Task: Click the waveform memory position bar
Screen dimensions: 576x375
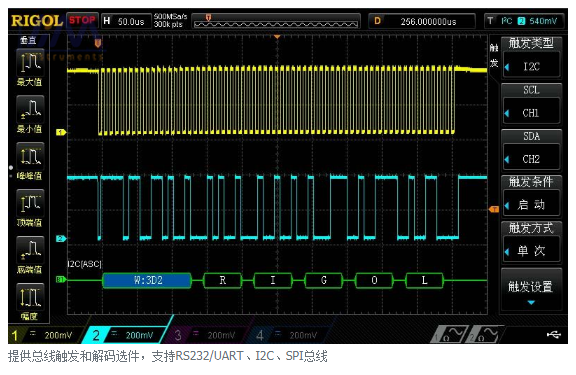Action: [276, 21]
